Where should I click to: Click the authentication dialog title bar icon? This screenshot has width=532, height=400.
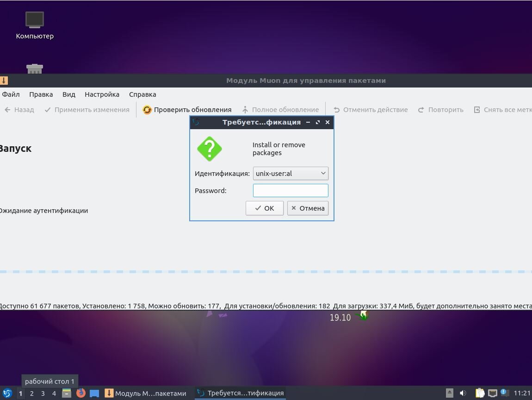196,122
